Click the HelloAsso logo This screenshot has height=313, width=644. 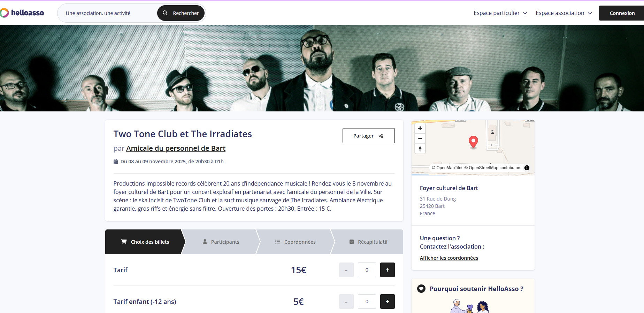click(23, 13)
